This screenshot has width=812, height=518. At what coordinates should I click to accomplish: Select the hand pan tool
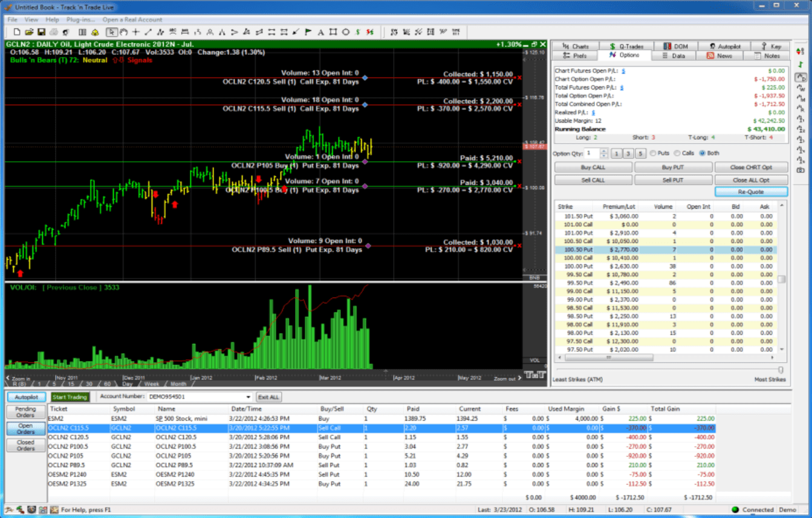tap(123, 32)
